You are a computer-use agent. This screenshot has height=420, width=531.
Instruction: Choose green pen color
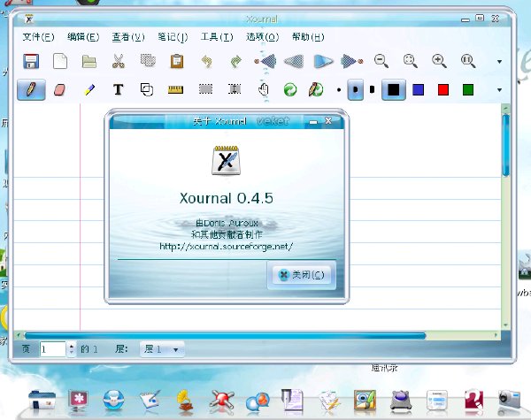(x=468, y=90)
